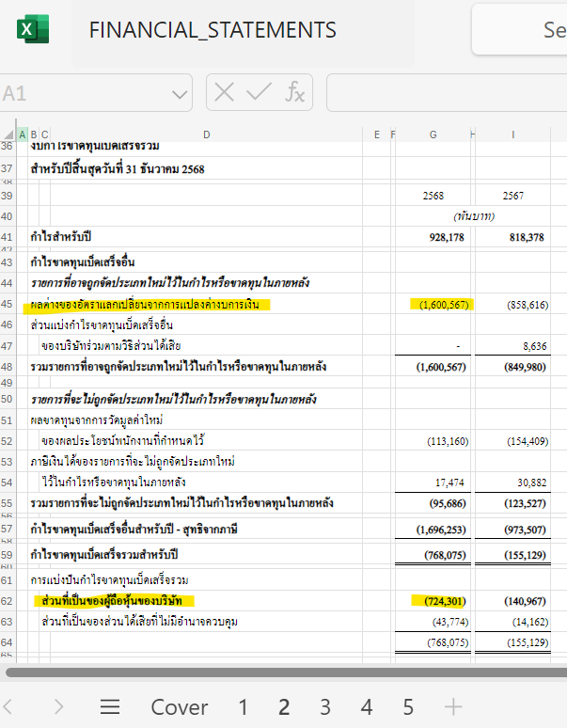Viewport: 567px width, 728px height.
Task: Select row 62 header
Action: (8, 601)
